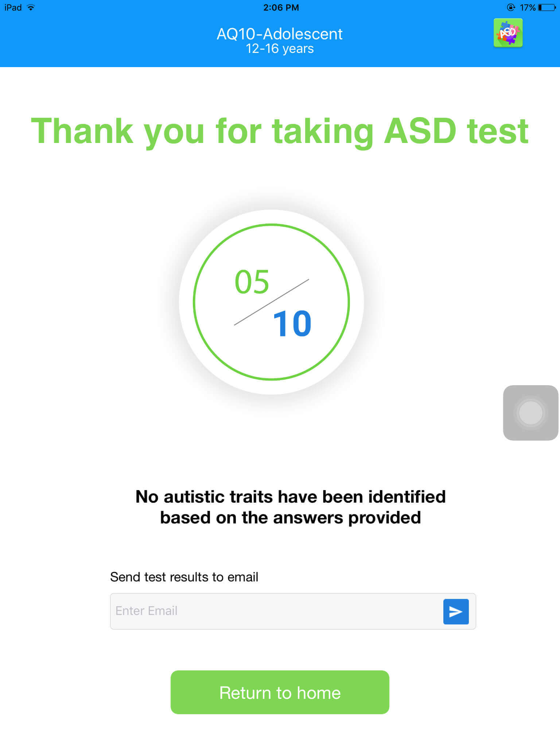Screen dimensions: 560x747
Task: Tap the AssistiveTouch floating button
Action: [530, 413]
